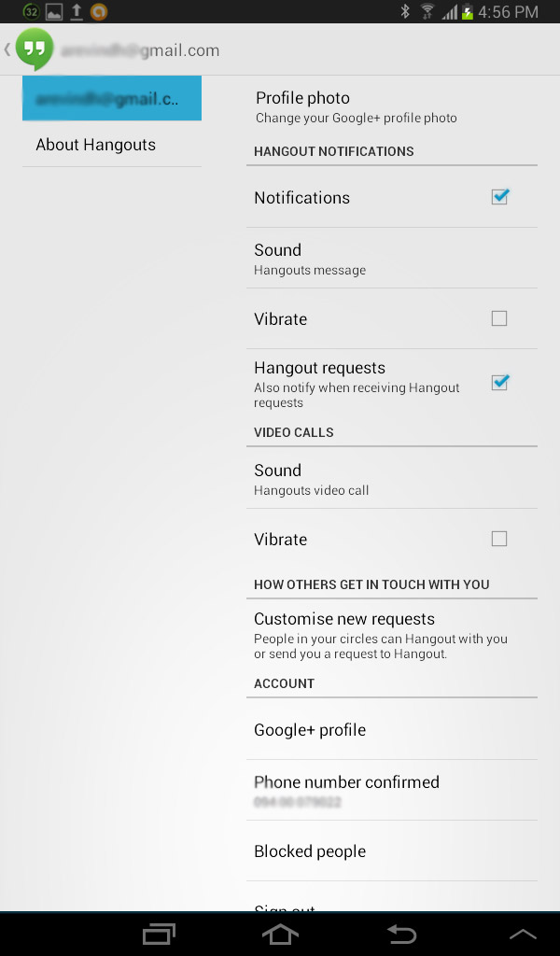Tap the Bluetooth status icon

405,12
